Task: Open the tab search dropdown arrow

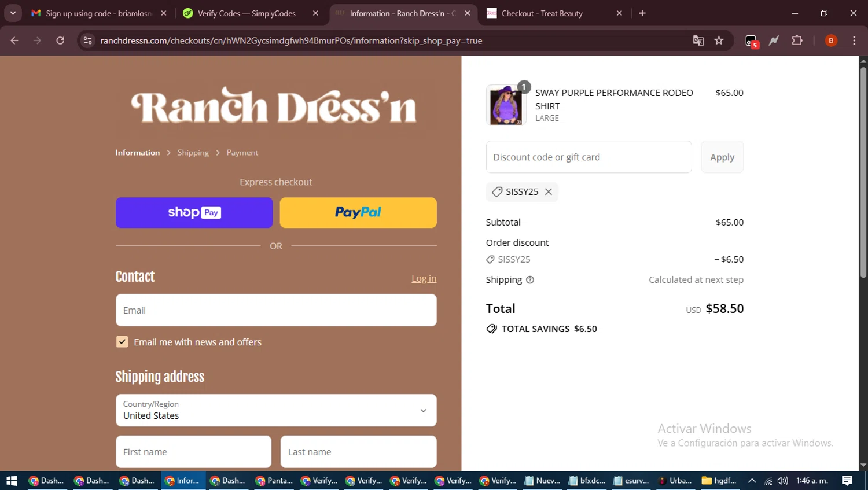Action: (x=13, y=13)
